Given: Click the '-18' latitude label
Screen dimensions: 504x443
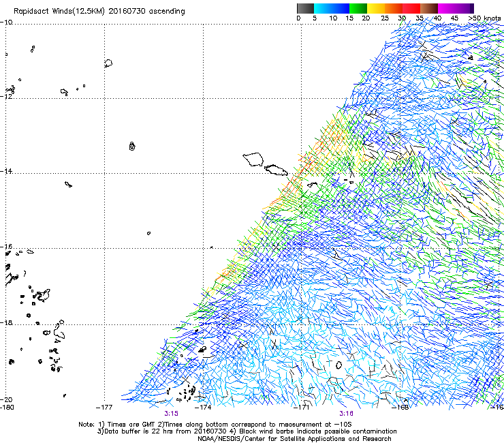Looking at the screenshot, I should 6,322.
